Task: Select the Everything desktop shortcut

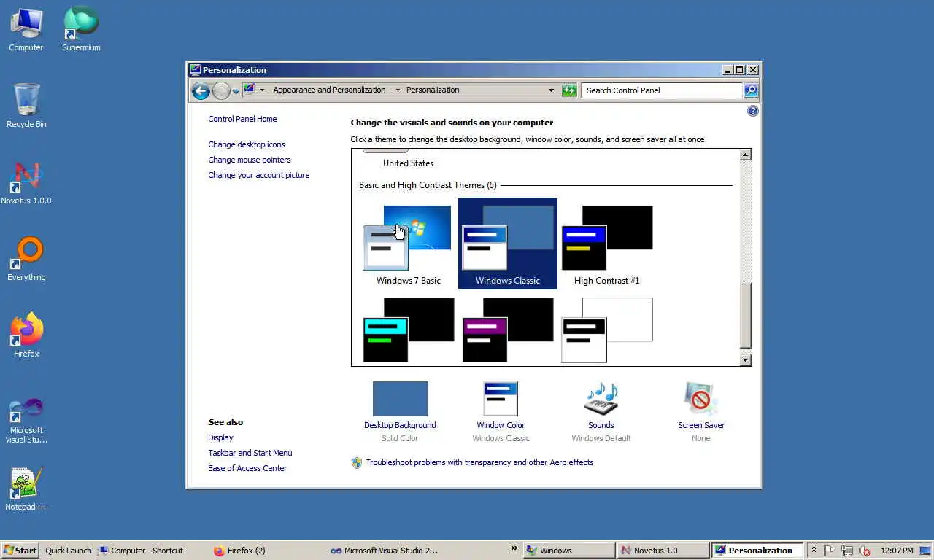Action: pos(26,259)
